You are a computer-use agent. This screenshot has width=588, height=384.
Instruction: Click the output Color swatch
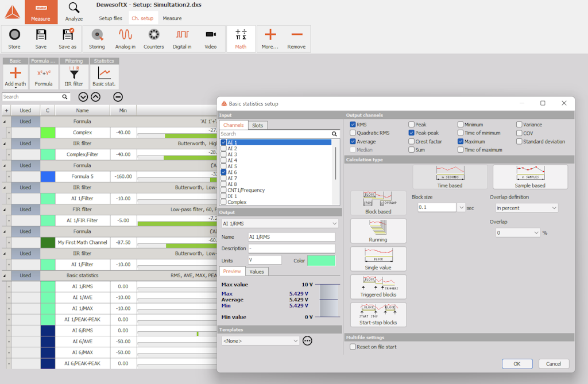click(x=321, y=261)
